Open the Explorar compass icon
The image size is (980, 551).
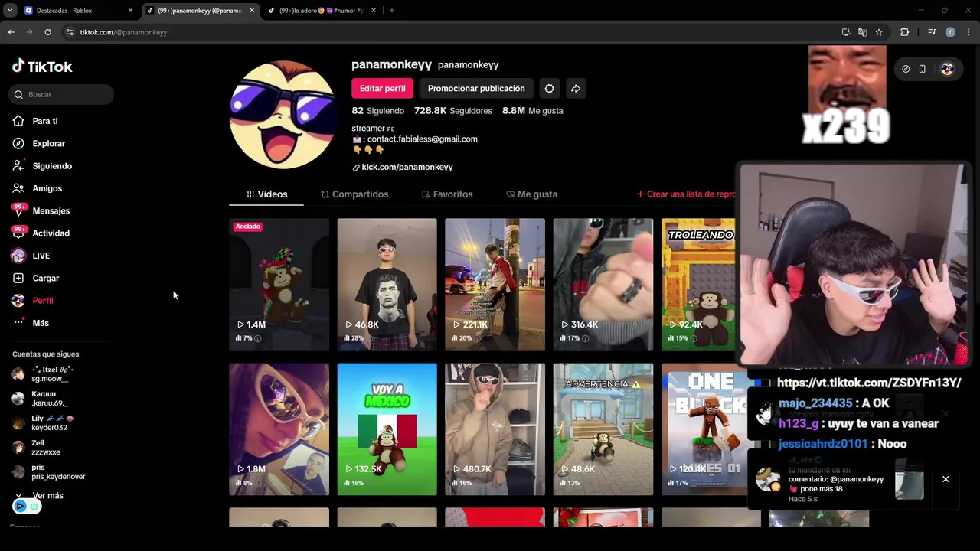(18, 143)
